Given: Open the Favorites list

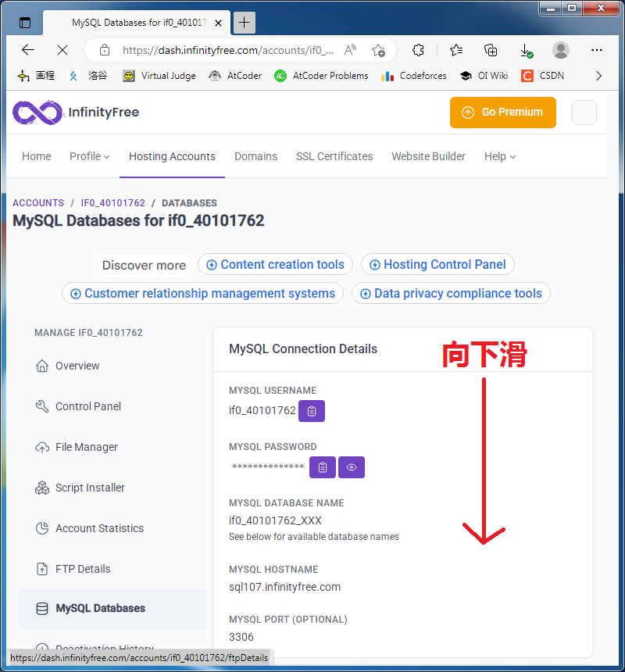Looking at the screenshot, I should [x=455, y=50].
